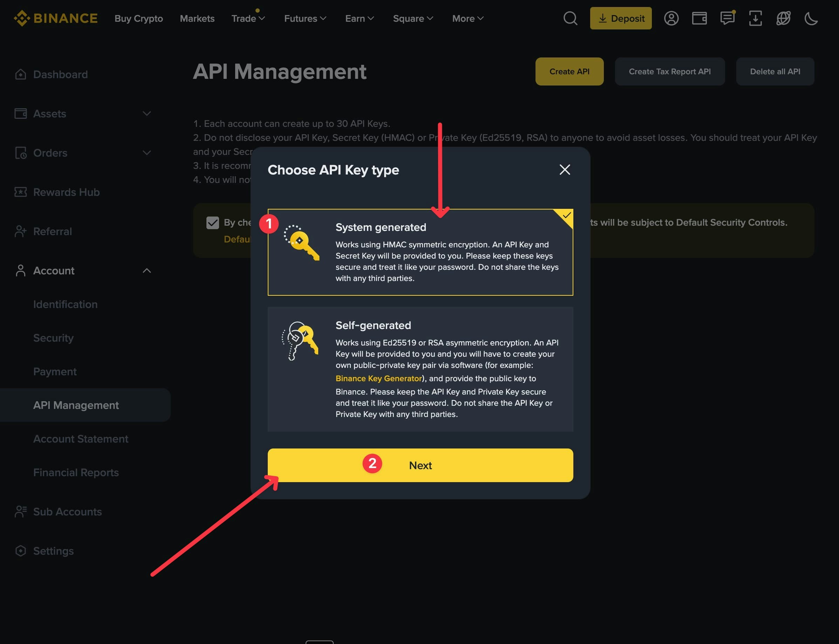The image size is (839, 644).
Task: Open the wallet icon in header
Action: [699, 18]
